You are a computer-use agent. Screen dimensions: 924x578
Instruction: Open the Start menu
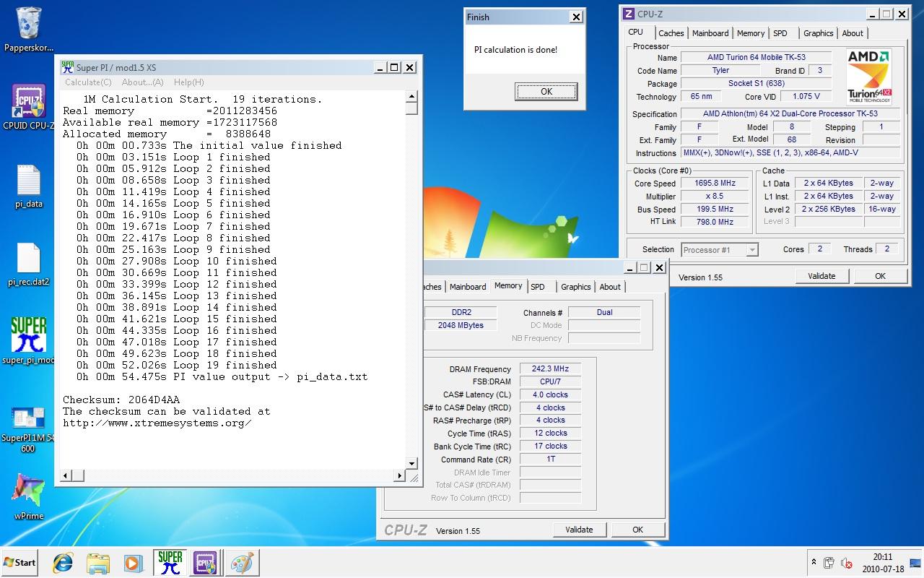tap(19, 563)
